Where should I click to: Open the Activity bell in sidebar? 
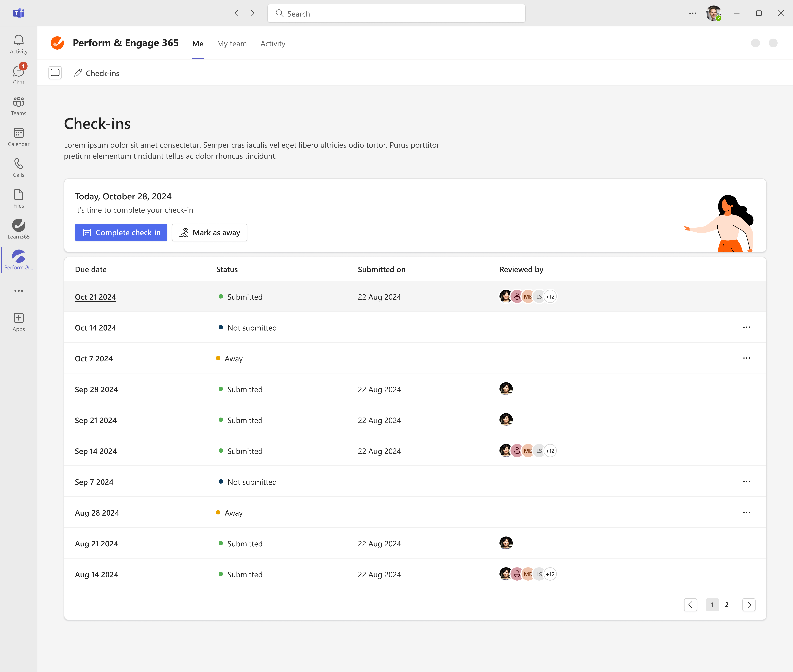18,44
